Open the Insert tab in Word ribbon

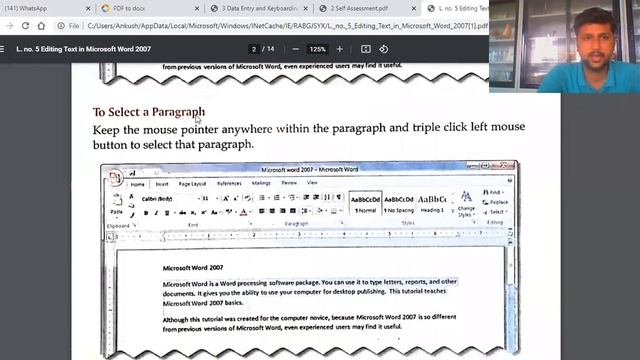tap(162, 184)
